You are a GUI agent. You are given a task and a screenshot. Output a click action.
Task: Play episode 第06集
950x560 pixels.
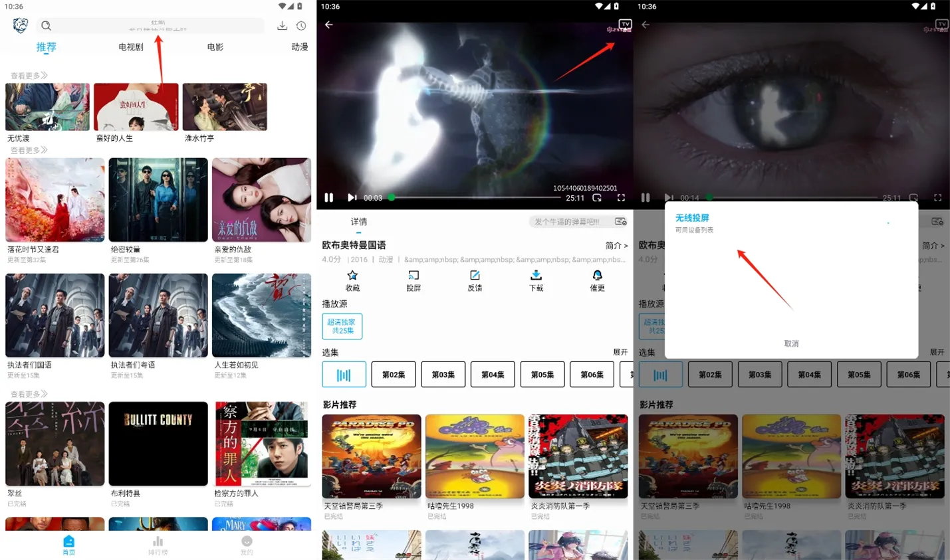(x=592, y=375)
